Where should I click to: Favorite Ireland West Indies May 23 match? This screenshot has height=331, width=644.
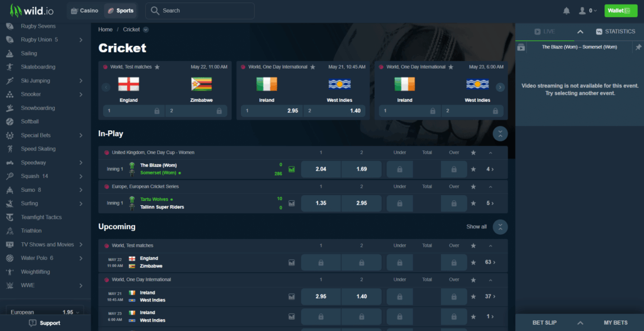[473, 317]
